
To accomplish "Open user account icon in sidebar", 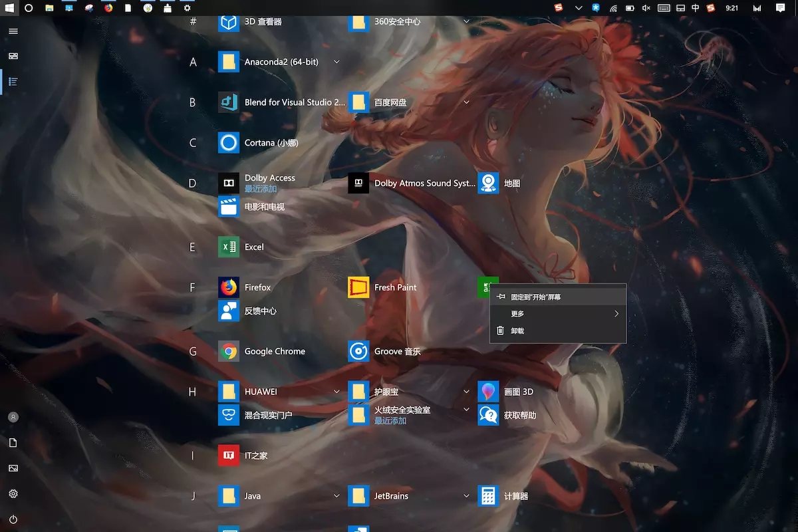I will [13, 417].
